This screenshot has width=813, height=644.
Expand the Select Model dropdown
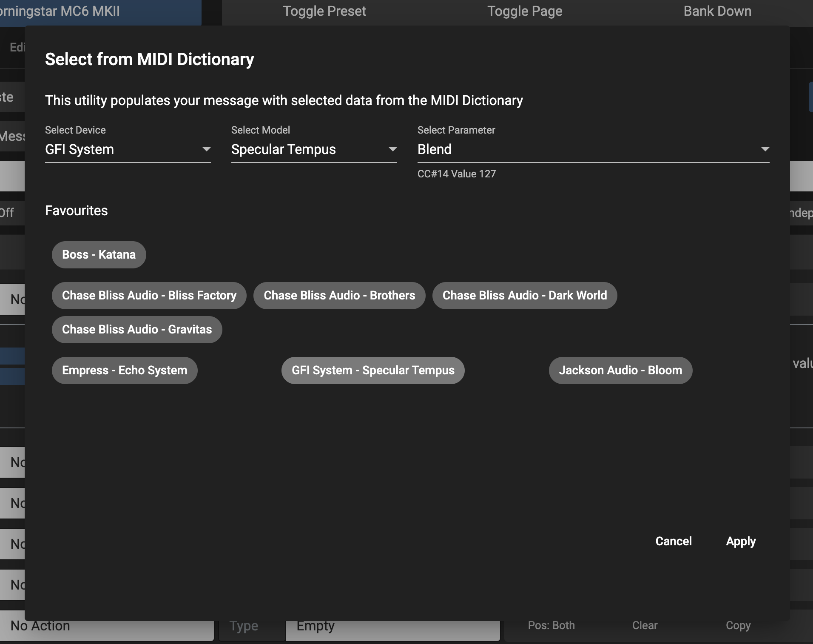click(313, 149)
